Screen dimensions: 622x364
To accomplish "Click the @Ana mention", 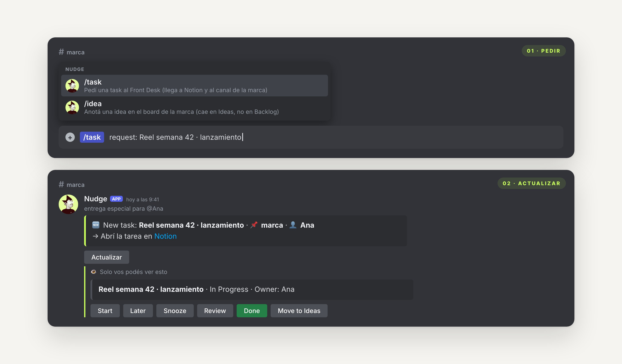I will click(155, 209).
